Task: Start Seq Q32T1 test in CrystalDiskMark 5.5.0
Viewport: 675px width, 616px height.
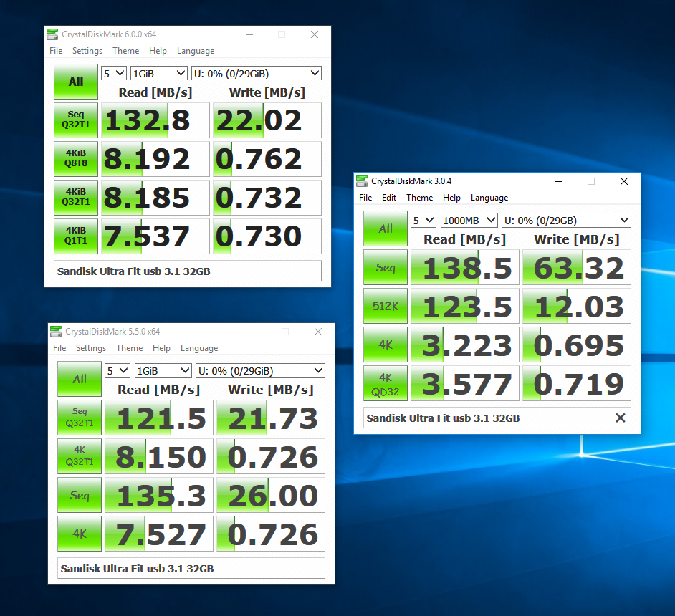Action: click(x=80, y=418)
